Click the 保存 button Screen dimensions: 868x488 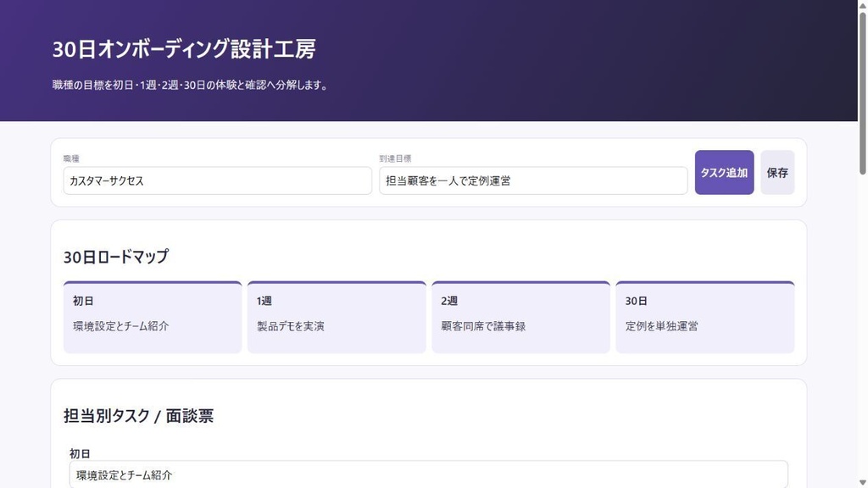[777, 172]
